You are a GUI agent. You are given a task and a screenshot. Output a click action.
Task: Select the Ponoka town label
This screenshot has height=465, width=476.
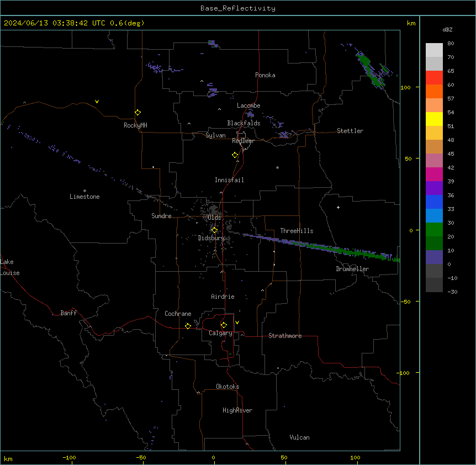265,75
